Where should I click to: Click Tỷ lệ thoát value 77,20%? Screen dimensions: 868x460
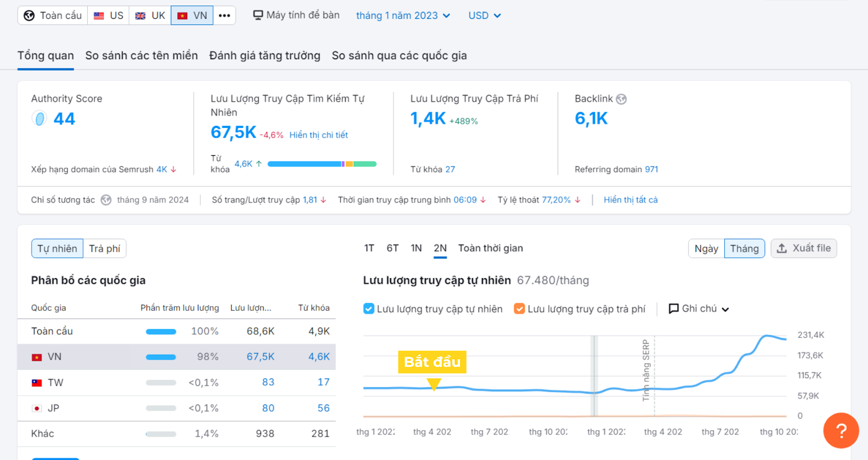(556, 200)
